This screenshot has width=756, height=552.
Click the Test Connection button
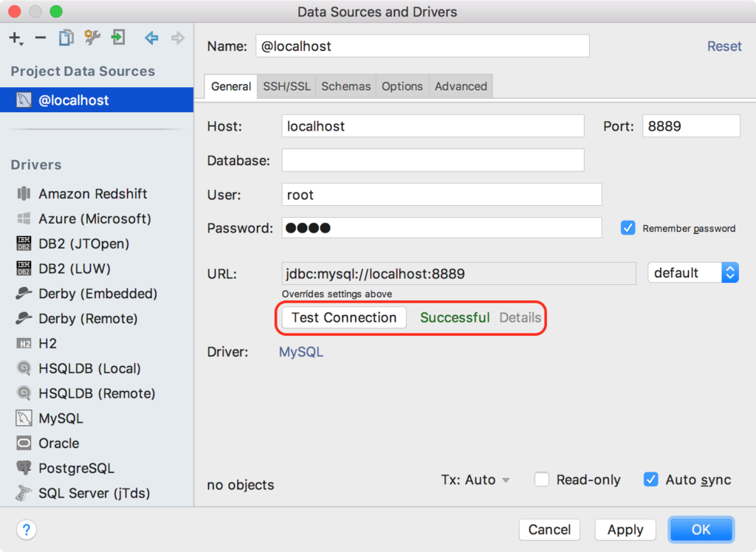tap(344, 318)
